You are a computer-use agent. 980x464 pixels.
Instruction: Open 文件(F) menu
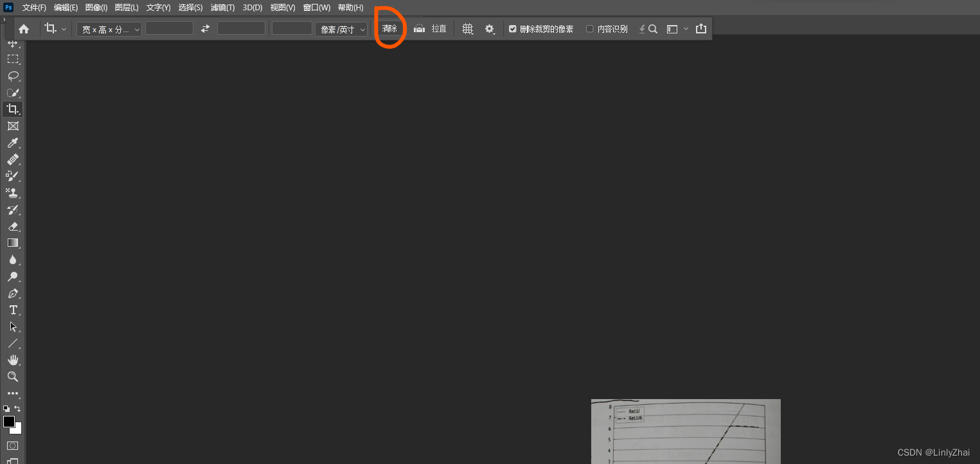[34, 8]
